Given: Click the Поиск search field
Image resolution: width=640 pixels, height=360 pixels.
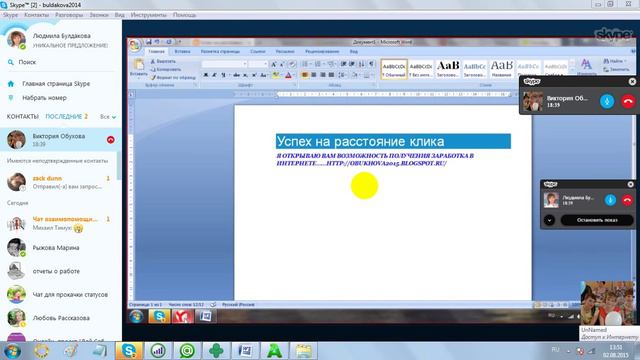Looking at the screenshot, I should pos(61,62).
